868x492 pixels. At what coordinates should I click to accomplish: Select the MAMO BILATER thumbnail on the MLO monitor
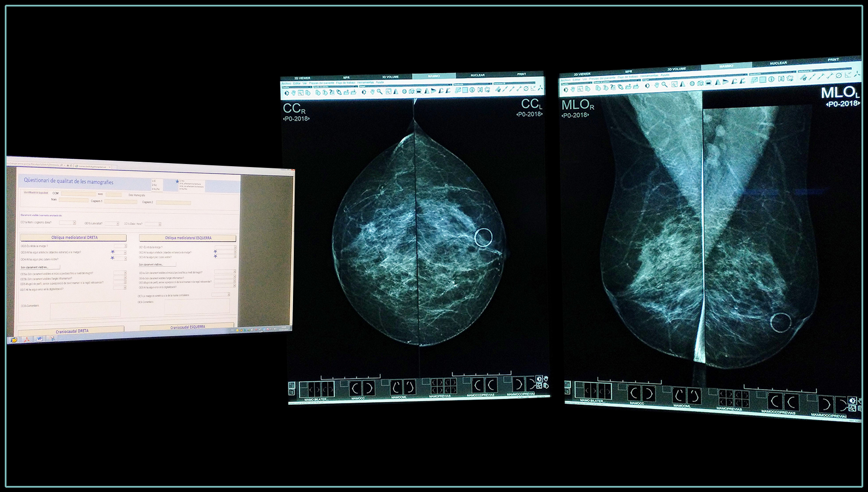593,390
